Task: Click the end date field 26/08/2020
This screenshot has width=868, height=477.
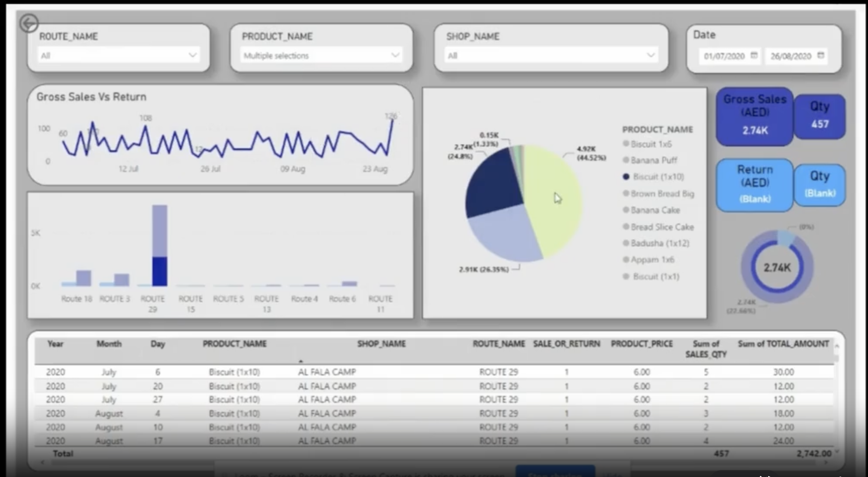Action: [x=797, y=56]
